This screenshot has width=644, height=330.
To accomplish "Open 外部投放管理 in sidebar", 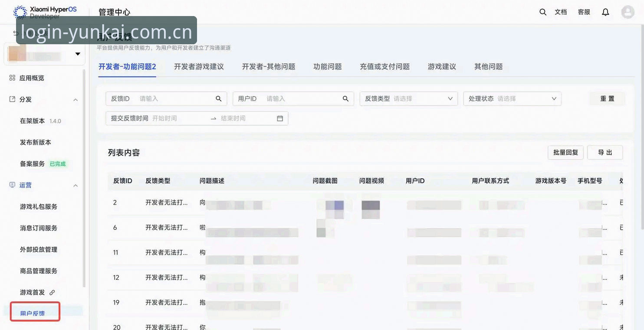I will click(x=39, y=250).
